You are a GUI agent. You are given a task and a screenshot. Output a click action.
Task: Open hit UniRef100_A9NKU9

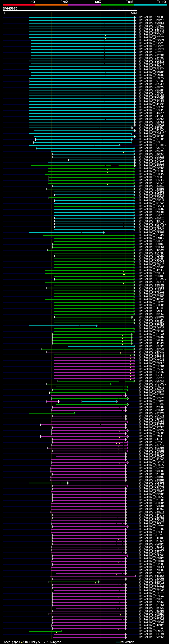point(152,75)
